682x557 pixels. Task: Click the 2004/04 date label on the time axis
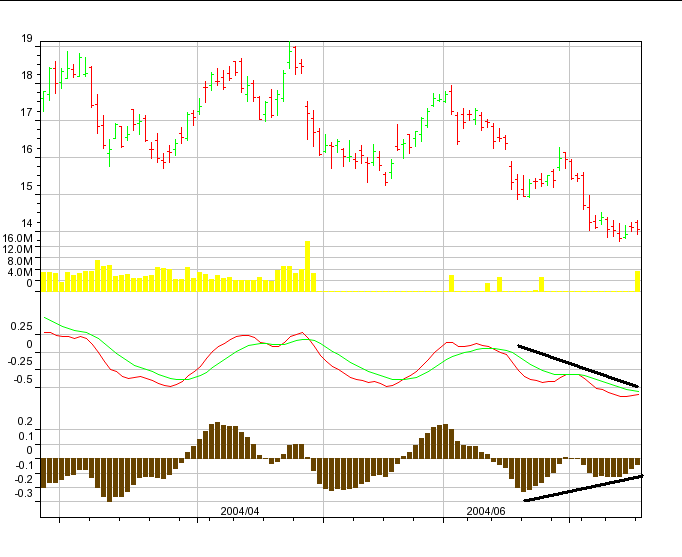click(x=240, y=510)
